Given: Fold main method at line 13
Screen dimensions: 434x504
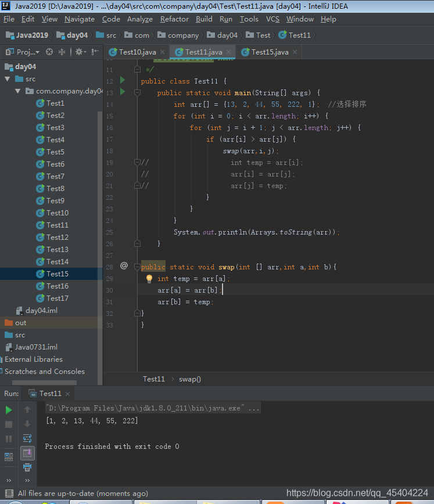Looking at the screenshot, I should point(137,92).
